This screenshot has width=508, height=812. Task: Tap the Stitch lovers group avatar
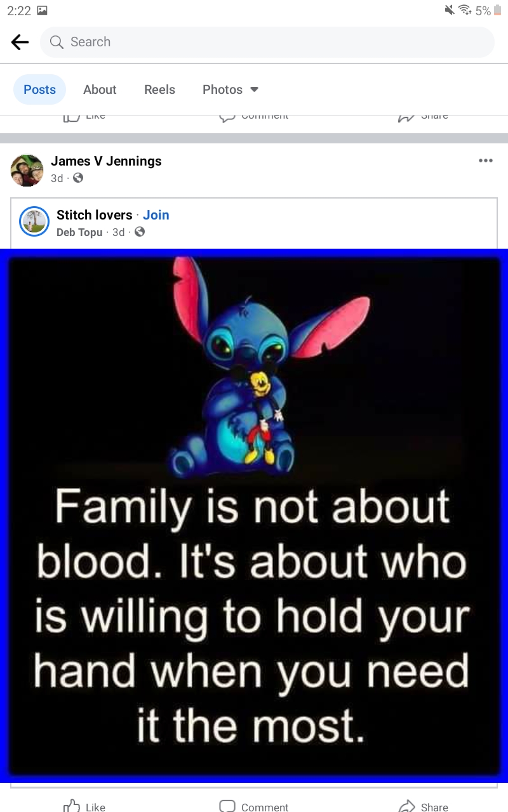pyautogui.click(x=34, y=221)
